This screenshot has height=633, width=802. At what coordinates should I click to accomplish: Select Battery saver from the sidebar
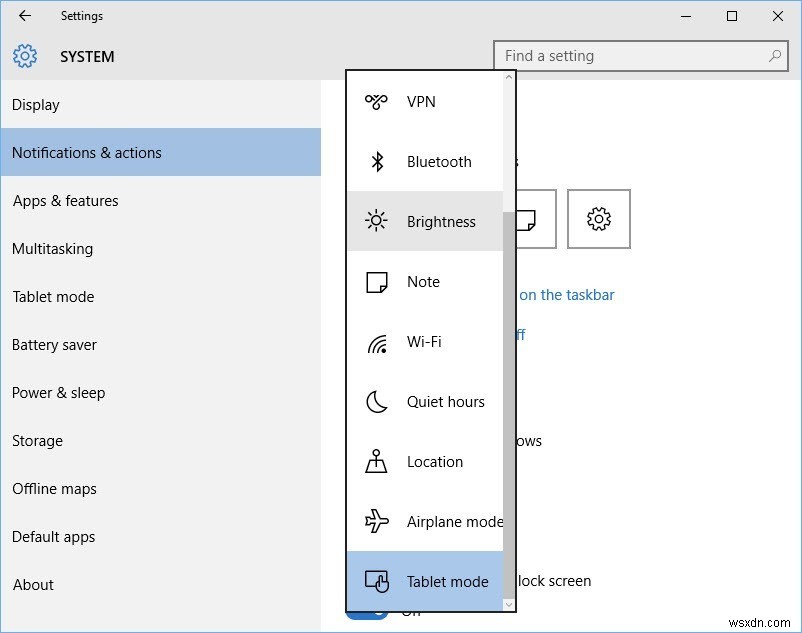tap(54, 344)
